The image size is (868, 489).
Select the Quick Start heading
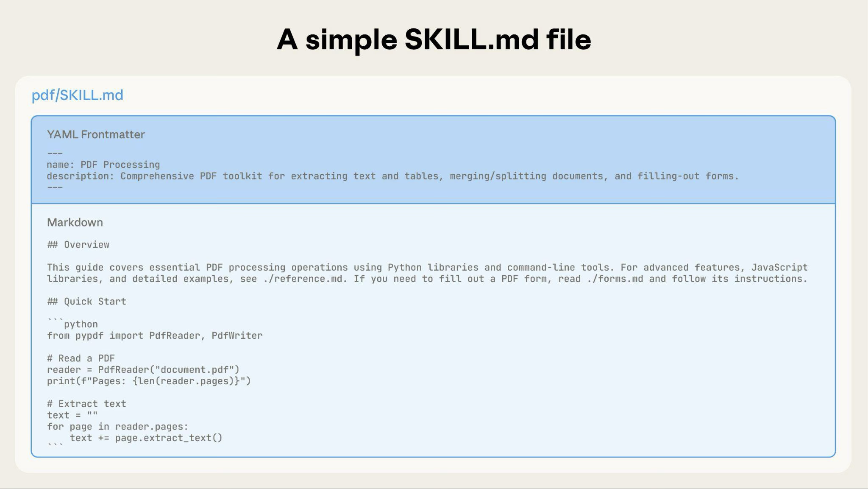tap(86, 301)
